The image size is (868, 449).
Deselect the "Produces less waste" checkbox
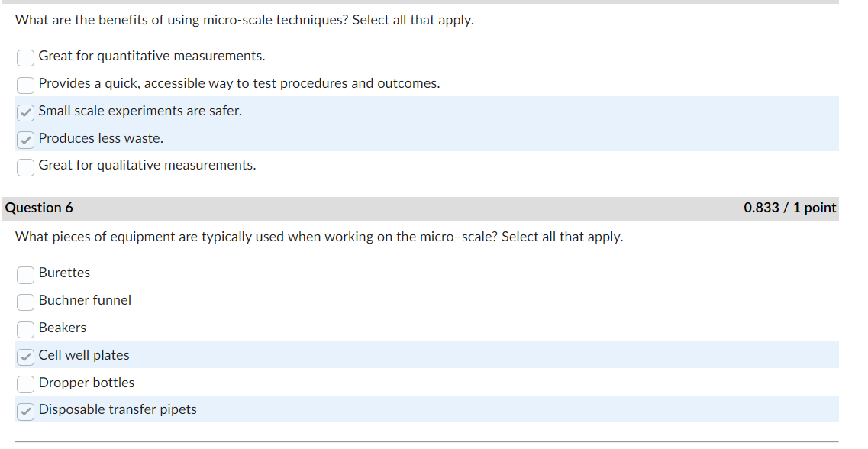[25, 140]
